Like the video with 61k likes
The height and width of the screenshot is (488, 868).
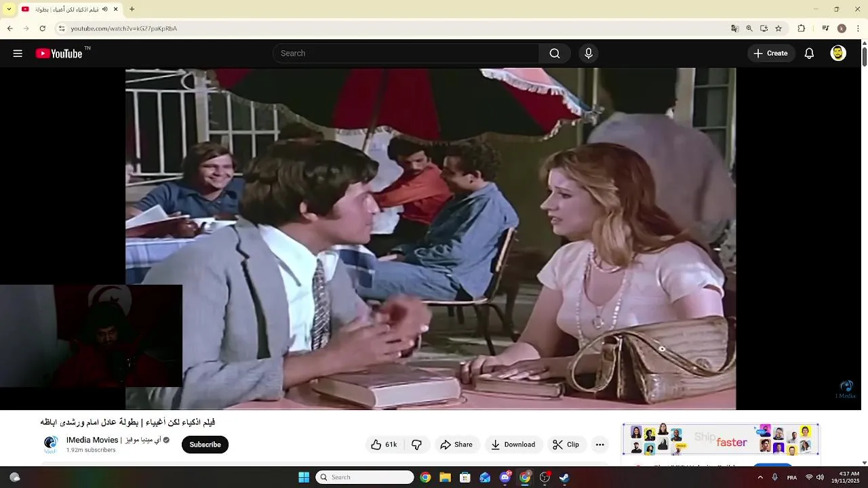pos(384,445)
